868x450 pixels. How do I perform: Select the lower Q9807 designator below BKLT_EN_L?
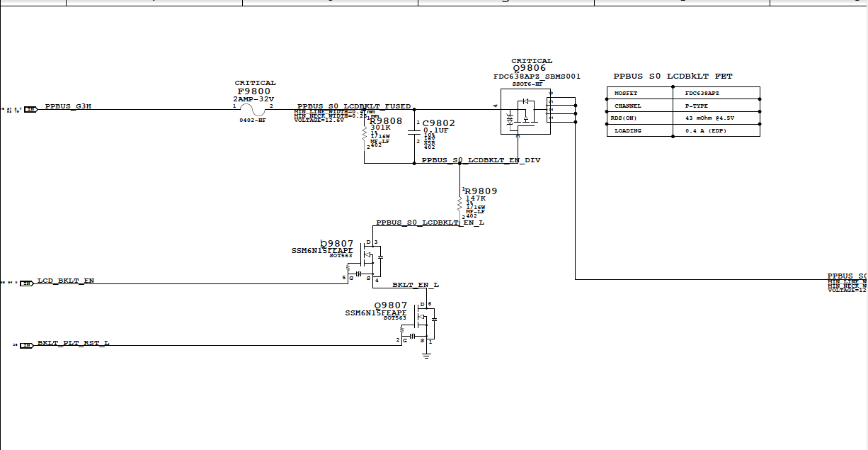pyautogui.click(x=390, y=305)
